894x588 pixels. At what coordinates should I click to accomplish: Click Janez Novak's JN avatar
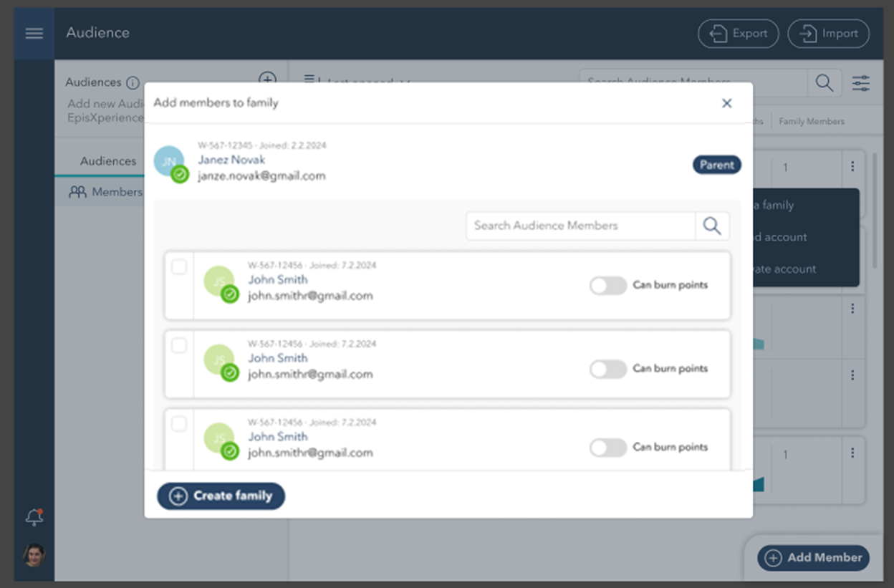click(x=169, y=161)
